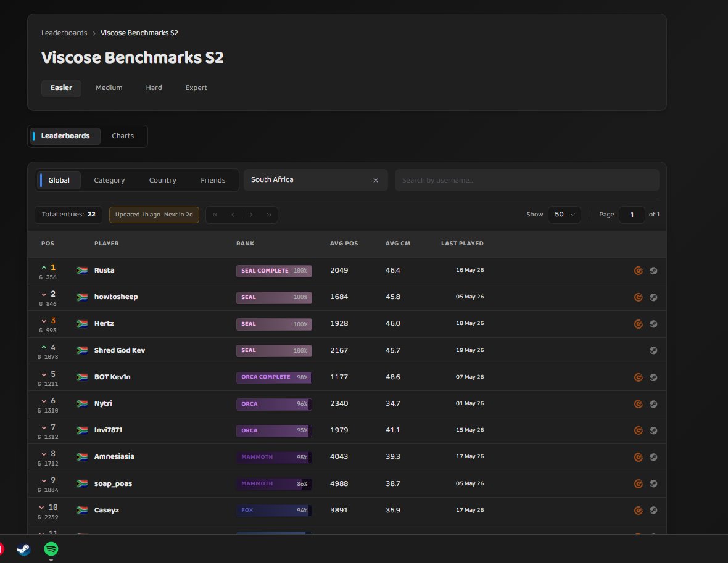Click the Total entries: 22 label
This screenshot has width=728, height=563.
pyautogui.click(x=68, y=215)
